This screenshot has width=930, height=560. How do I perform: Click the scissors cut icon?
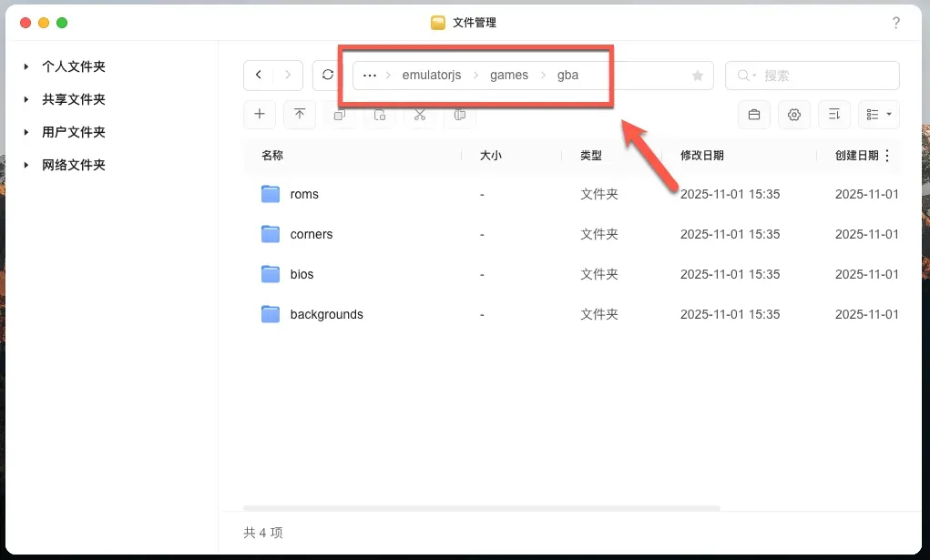click(x=420, y=115)
